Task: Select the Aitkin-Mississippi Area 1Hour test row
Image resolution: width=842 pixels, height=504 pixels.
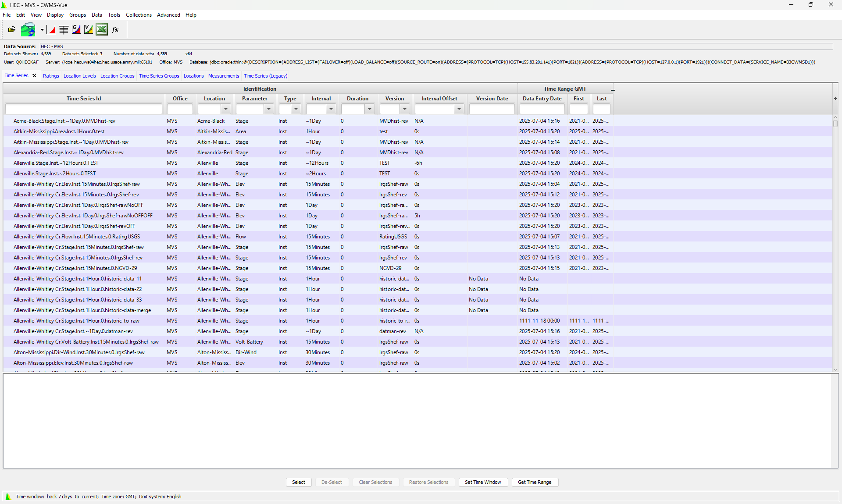Action: tap(59, 131)
